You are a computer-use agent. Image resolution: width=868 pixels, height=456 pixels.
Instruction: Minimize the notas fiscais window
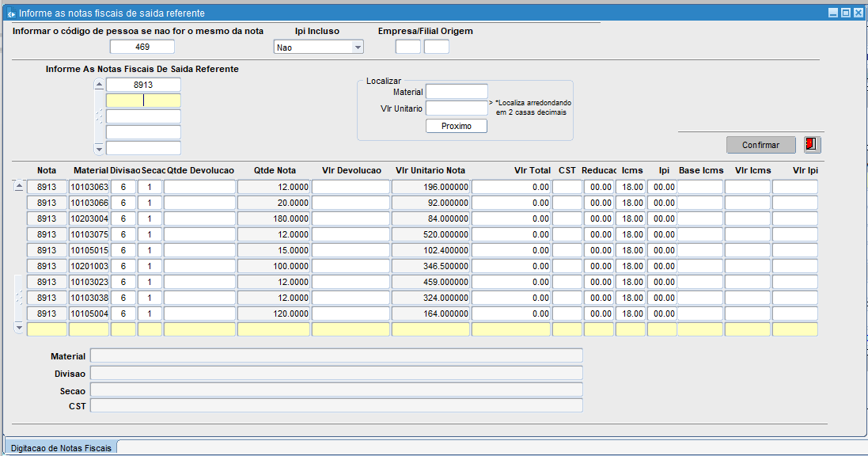pos(833,13)
